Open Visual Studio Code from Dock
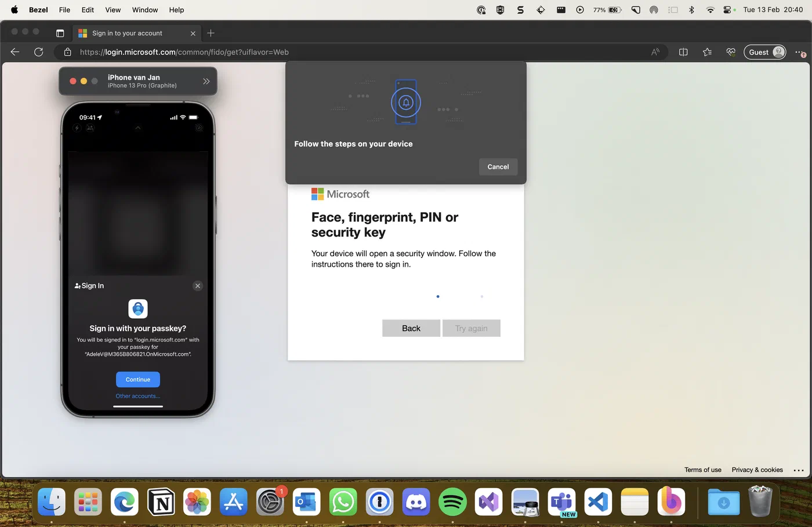The width and height of the screenshot is (812, 527). tap(598, 501)
